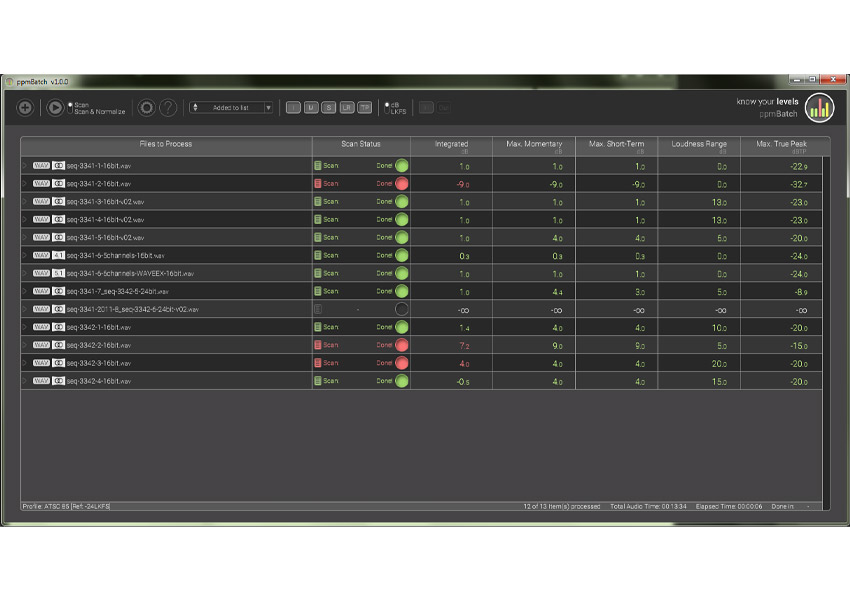This screenshot has width=850, height=600.
Task: Toggle the dB / LKFS unit switch
Action: click(387, 108)
